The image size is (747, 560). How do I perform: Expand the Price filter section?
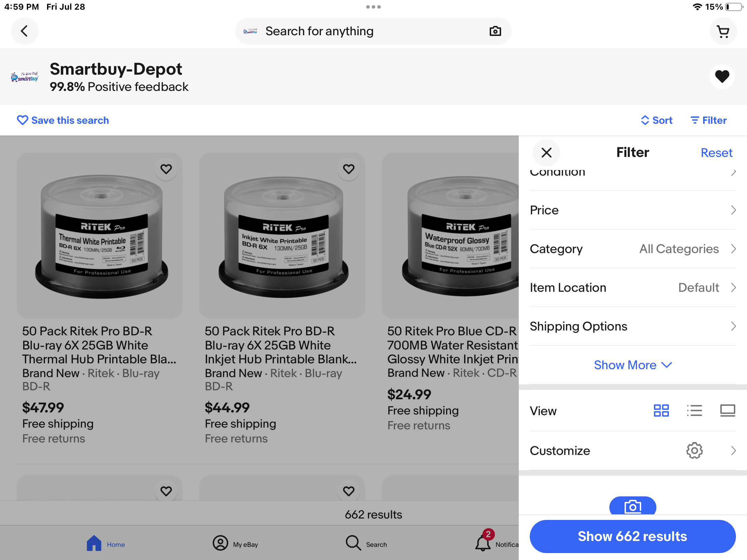pos(632,210)
